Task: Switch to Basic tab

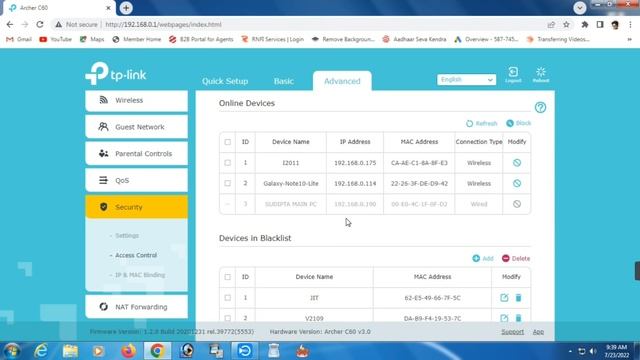Action: coord(284,81)
